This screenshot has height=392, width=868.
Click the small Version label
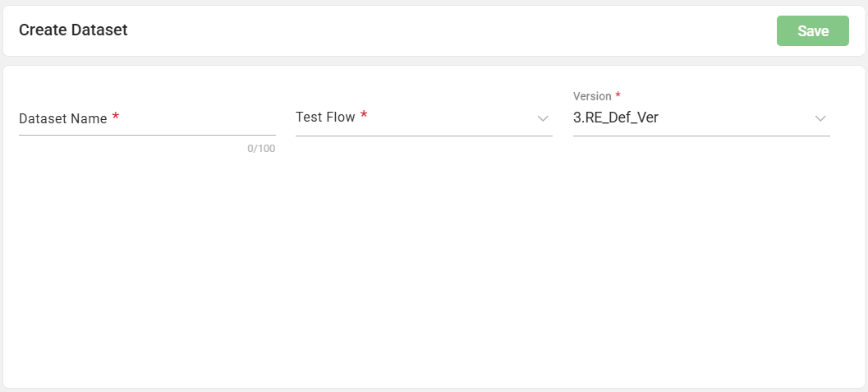[591, 96]
